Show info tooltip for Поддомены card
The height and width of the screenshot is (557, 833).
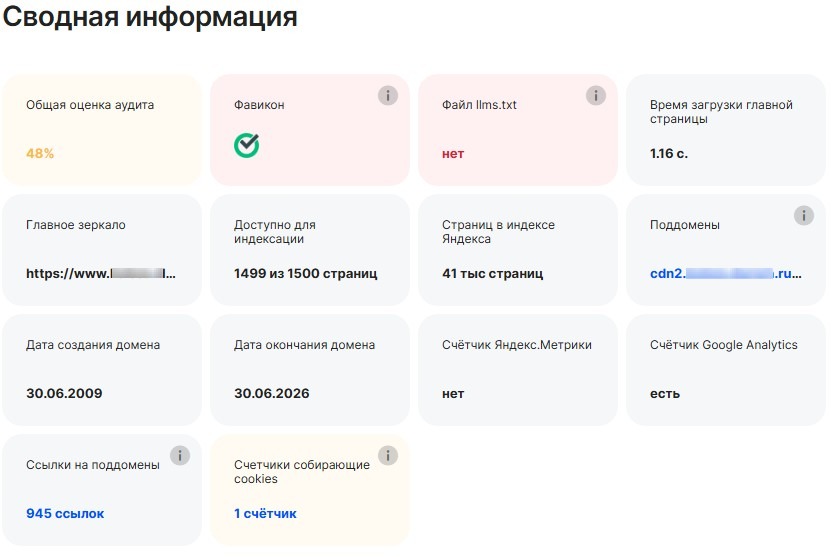tap(804, 216)
